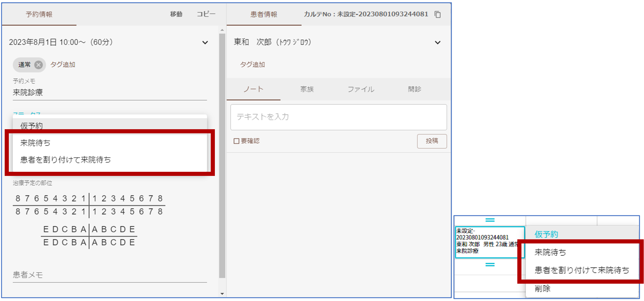
Task: Click the vertical scrollbar of reservation panel
Action: pyautogui.click(x=222, y=156)
